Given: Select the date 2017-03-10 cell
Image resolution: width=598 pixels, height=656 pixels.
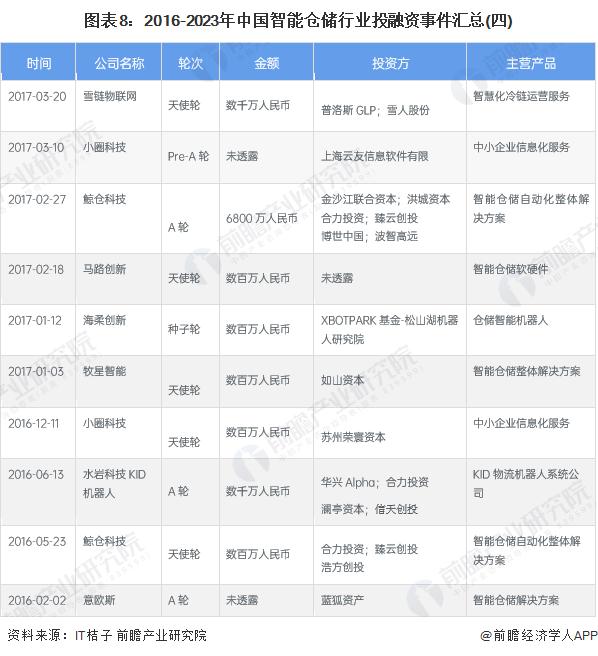Looking at the screenshot, I should (x=38, y=157).
